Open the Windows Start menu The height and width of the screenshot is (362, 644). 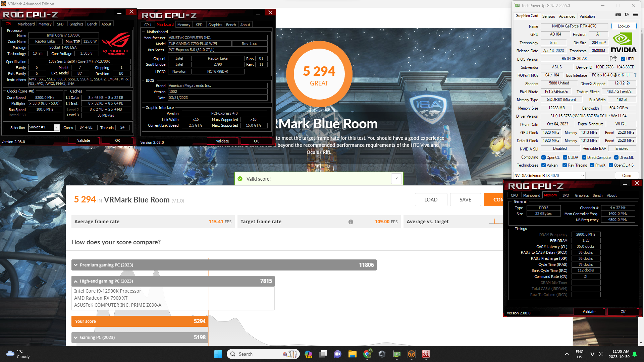pos(218,354)
